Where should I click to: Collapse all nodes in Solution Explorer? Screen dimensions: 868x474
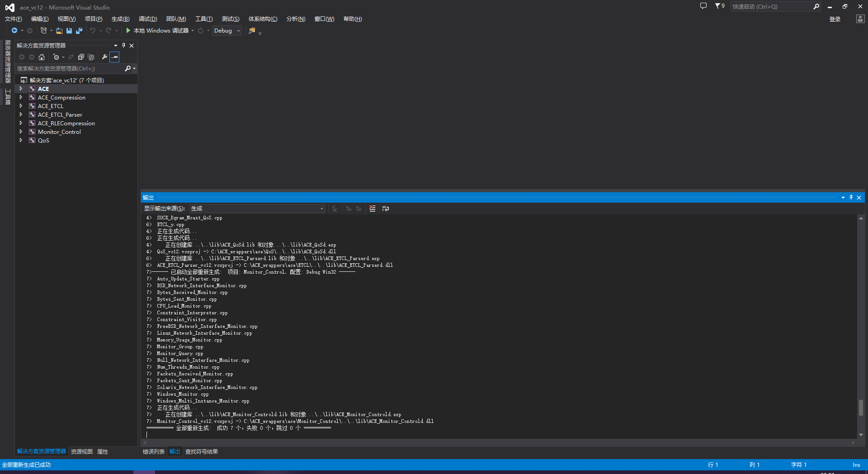[81, 57]
